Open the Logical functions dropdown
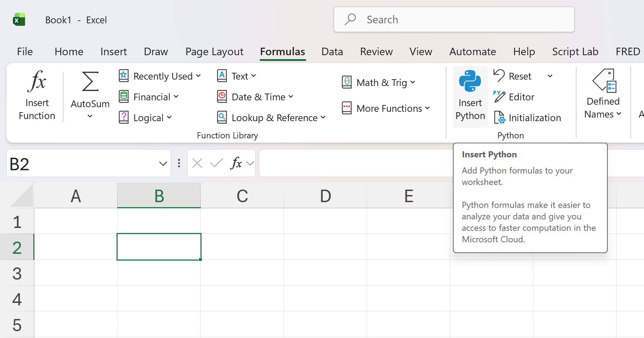Viewport: 644px width, 338px height. point(145,118)
